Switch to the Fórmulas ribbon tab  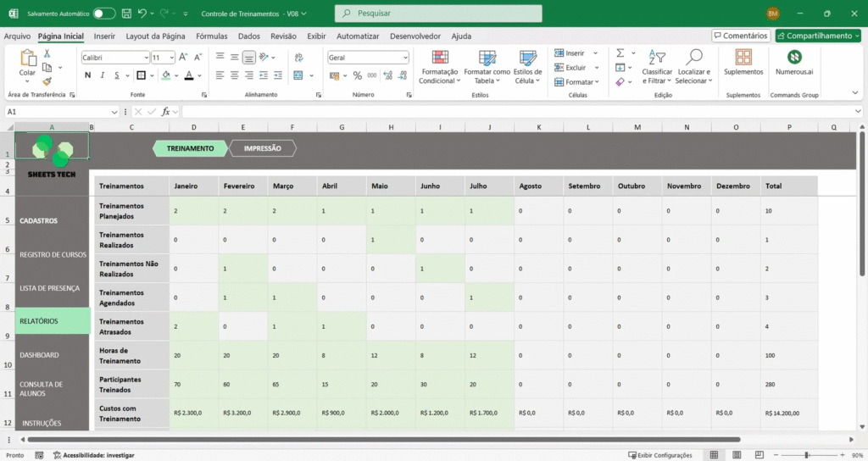211,36
